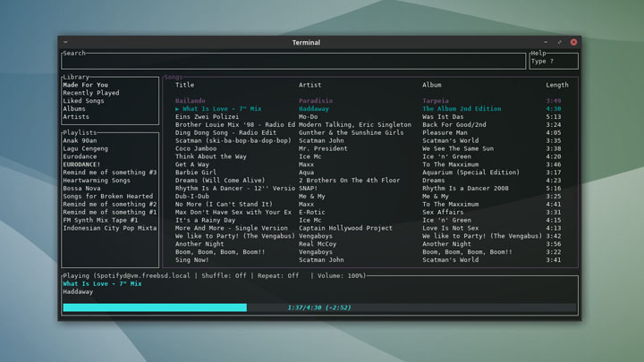Open the terminal window menu icon
Viewport: 644px width, 362px height.
click(65, 42)
